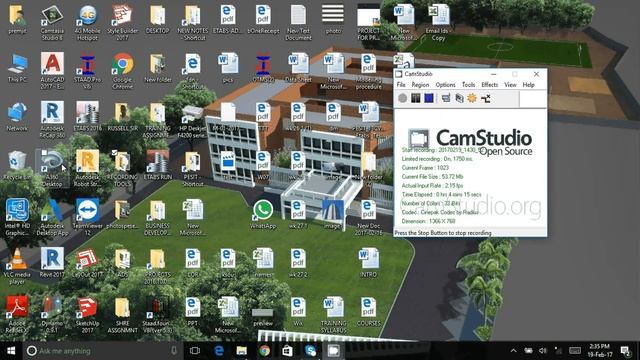640x360 pixels.
Task: Open Microsoft Edge from the taskbar
Action: pos(219,351)
